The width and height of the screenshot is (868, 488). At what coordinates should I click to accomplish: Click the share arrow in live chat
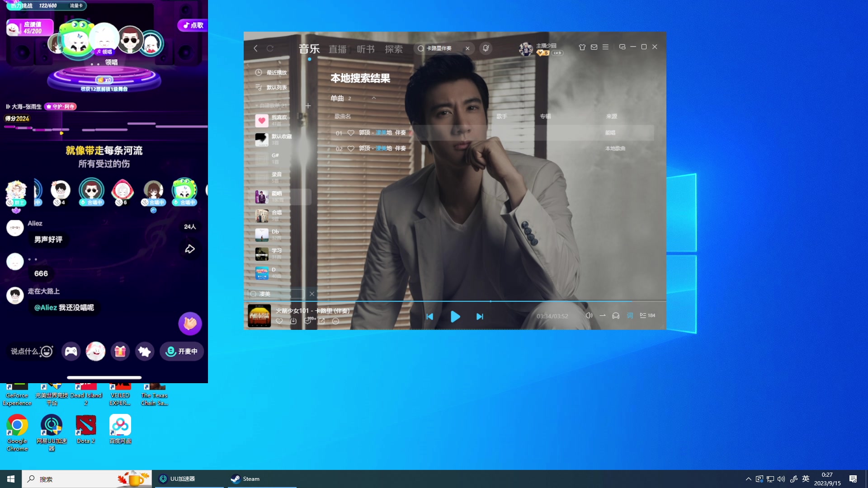(x=190, y=249)
